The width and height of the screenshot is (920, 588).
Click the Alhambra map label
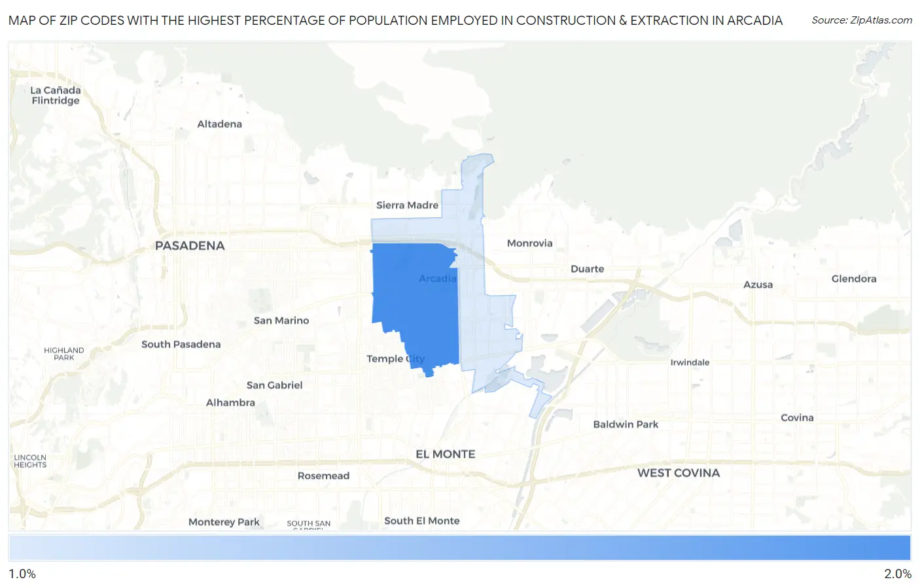tap(230, 403)
